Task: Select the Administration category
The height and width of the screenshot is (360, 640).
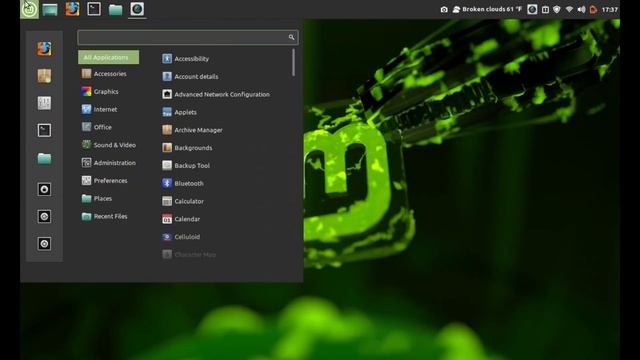Action: tap(109, 163)
